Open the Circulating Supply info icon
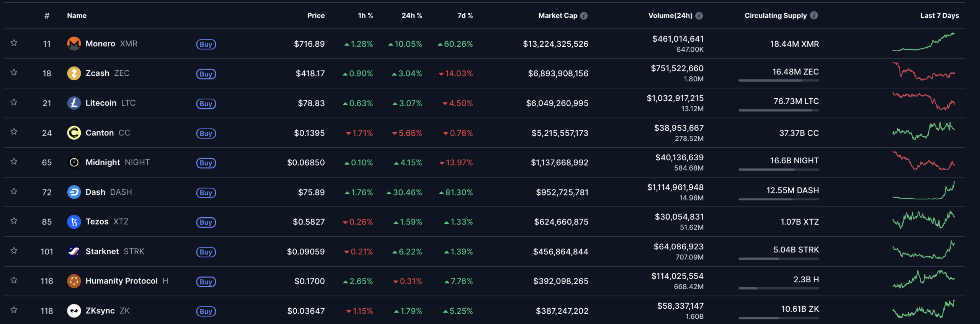This screenshot has width=980, height=324. pos(814,15)
